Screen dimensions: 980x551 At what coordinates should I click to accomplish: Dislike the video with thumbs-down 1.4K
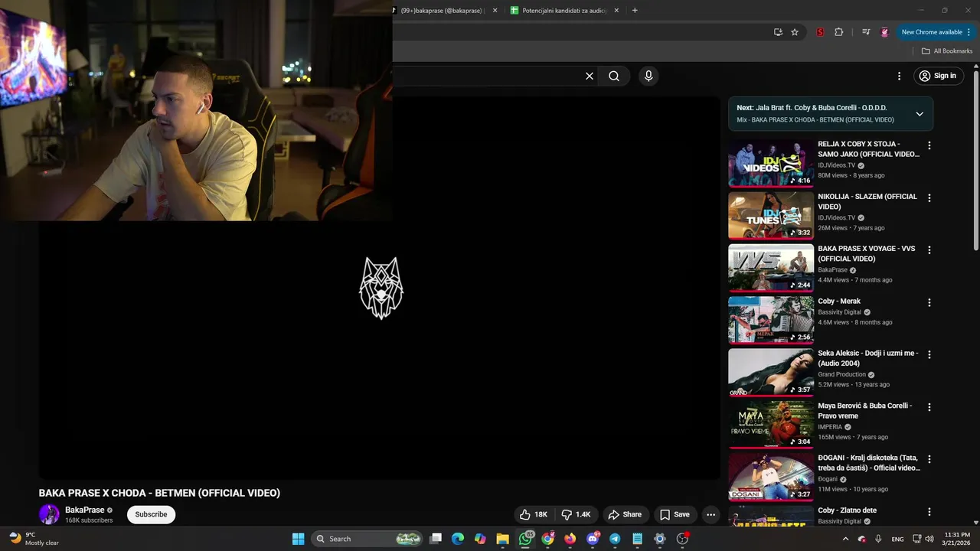click(577, 514)
